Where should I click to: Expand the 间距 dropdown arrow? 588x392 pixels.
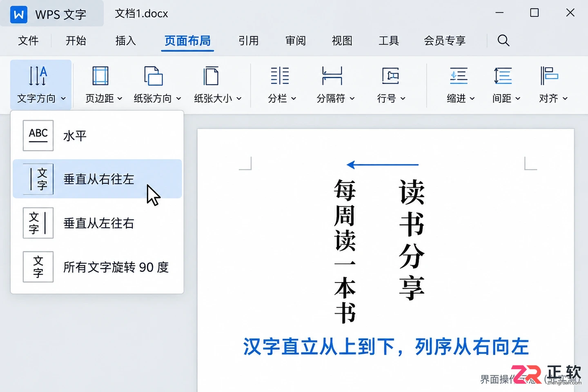518,98
